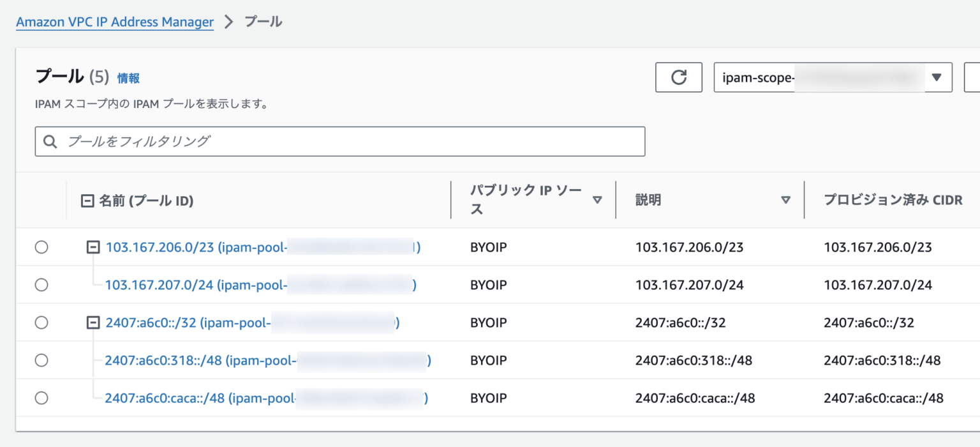Click the magnifier icon in the filter field
980x447 pixels.
pyautogui.click(x=50, y=141)
